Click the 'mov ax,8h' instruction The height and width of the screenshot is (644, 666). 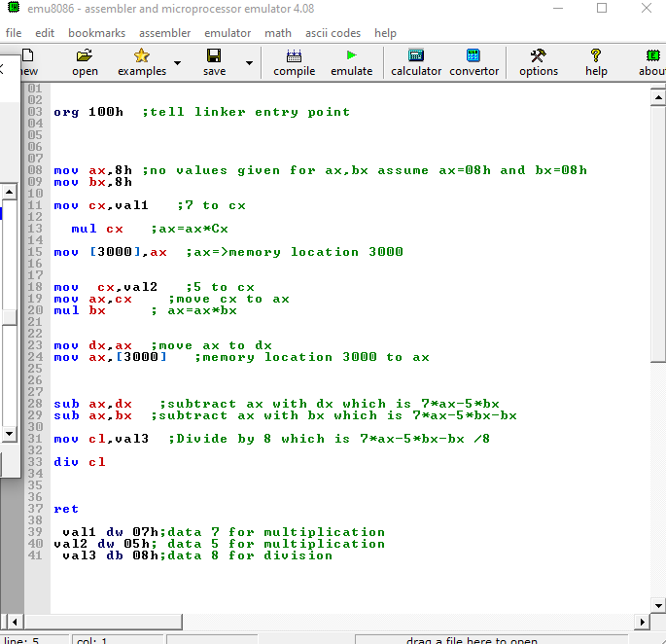click(92, 170)
